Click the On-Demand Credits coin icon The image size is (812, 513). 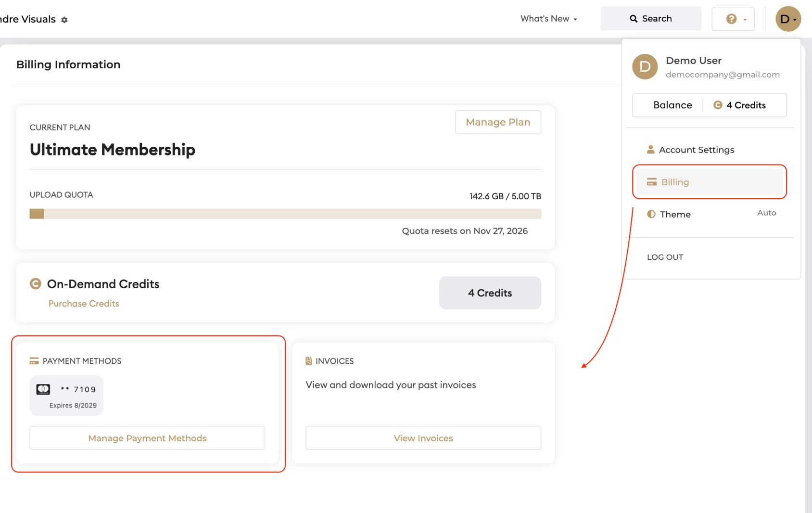tap(36, 284)
